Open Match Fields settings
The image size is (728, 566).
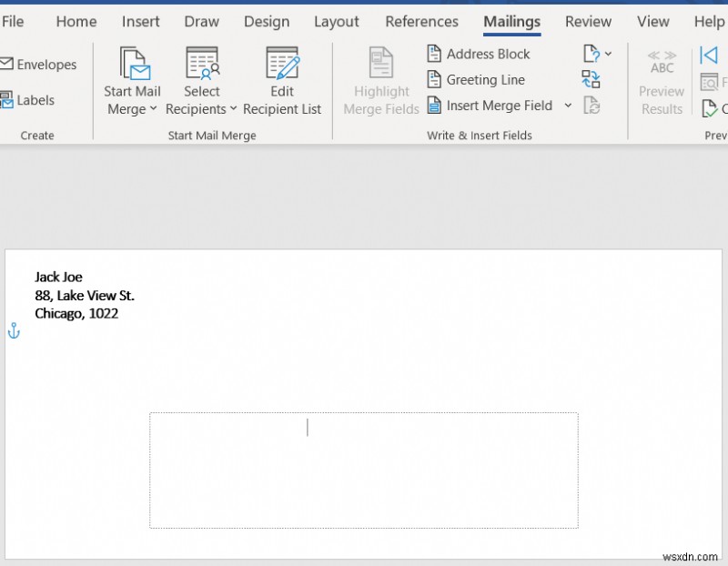(x=591, y=79)
